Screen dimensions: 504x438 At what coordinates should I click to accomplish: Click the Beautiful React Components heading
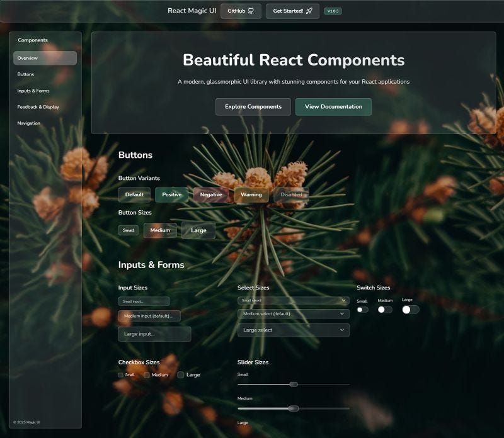(x=294, y=60)
